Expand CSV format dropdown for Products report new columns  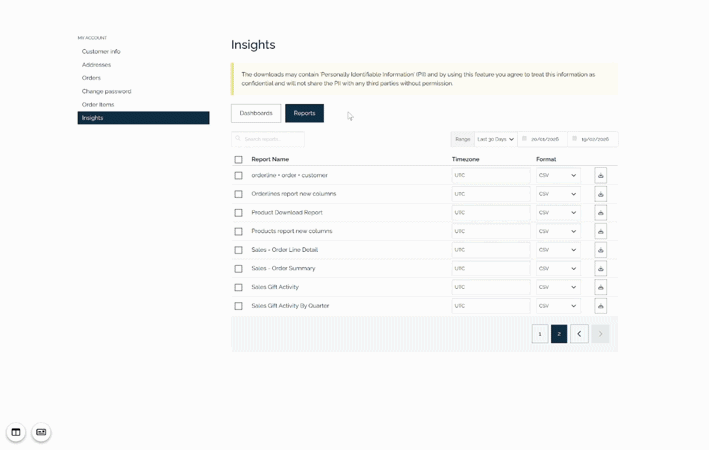(557, 231)
